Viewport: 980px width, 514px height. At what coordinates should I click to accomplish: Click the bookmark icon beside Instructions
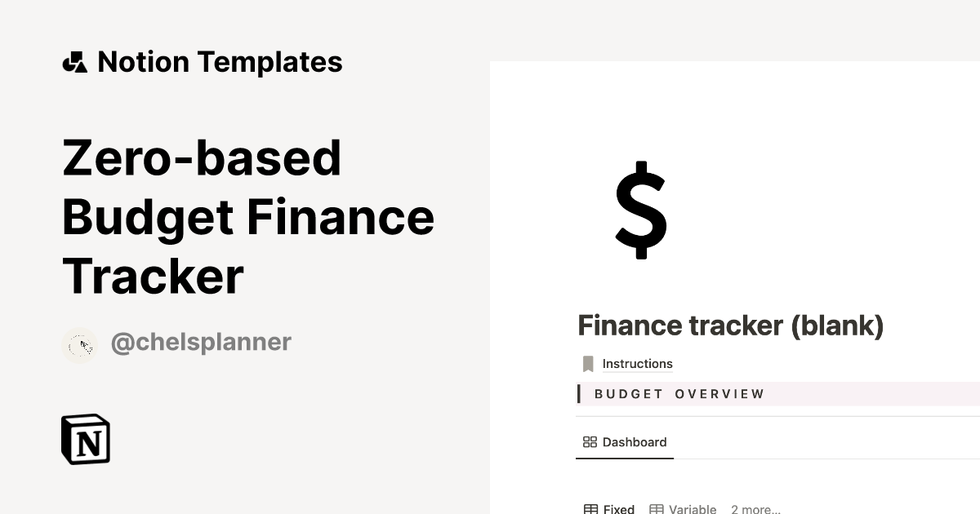tap(588, 363)
